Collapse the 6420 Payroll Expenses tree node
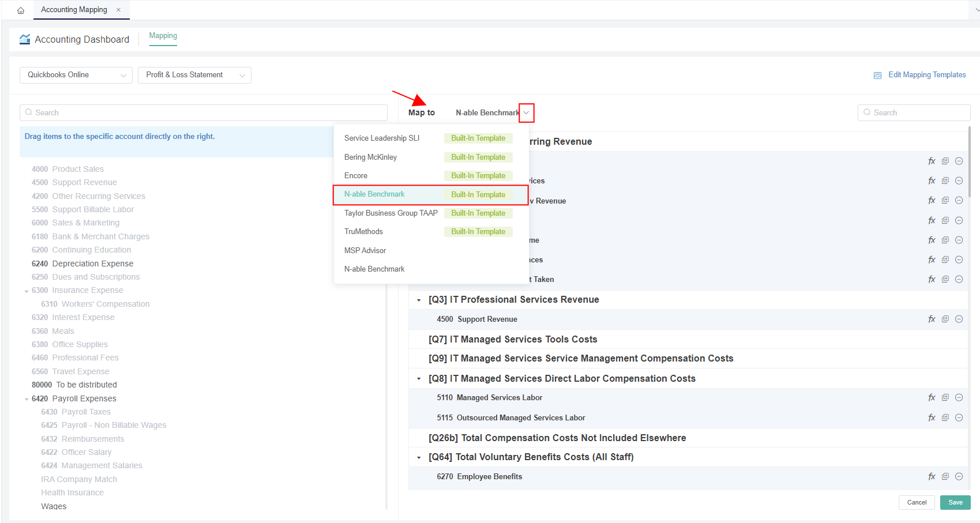 pyautogui.click(x=27, y=399)
